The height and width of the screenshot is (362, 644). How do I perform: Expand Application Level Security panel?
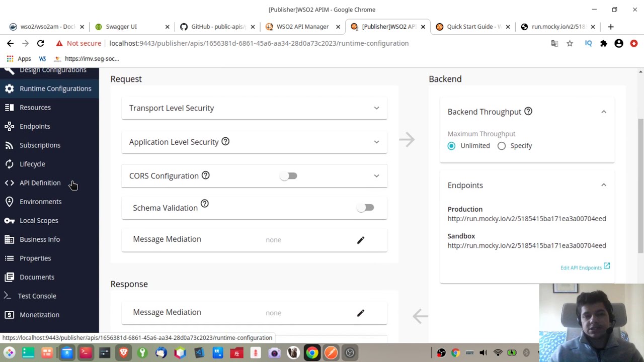tap(254, 142)
